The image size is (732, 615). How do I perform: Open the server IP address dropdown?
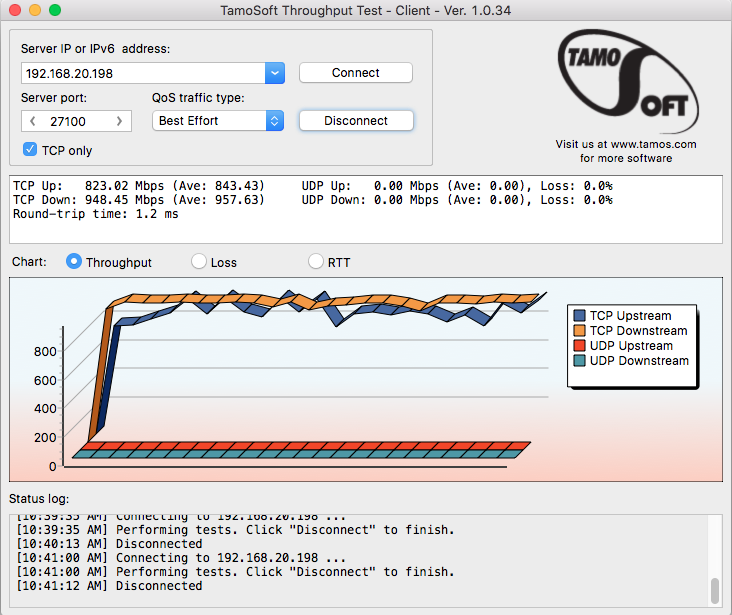pos(275,73)
